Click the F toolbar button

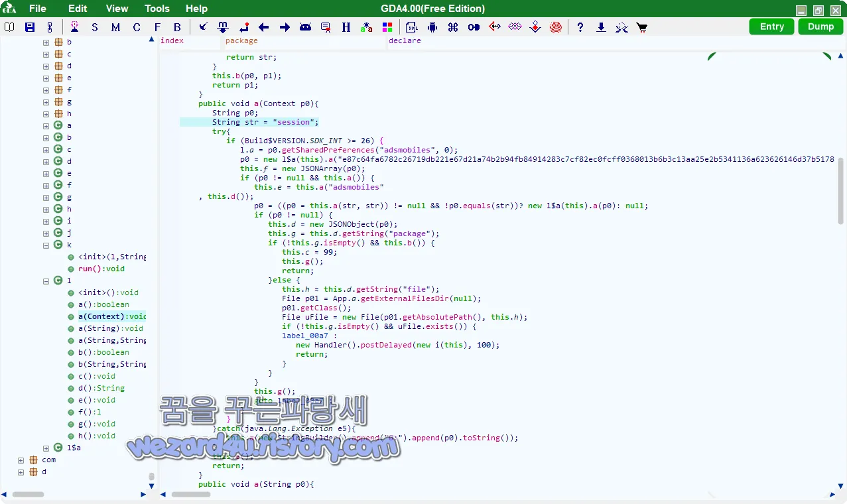tap(157, 27)
